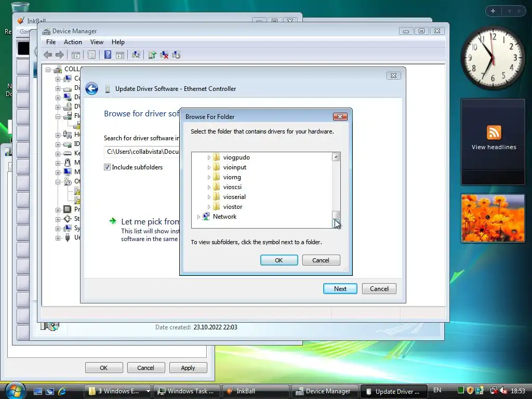The width and height of the screenshot is (532, 399).
Task: Expand the viostor folder
Action: point(209,207)
